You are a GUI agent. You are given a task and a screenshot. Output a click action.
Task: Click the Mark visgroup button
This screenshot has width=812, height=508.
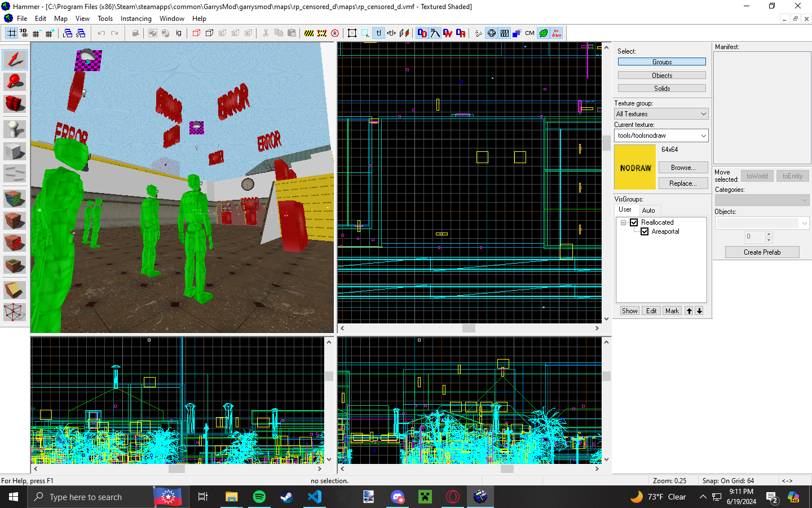[x=672, y=311]
